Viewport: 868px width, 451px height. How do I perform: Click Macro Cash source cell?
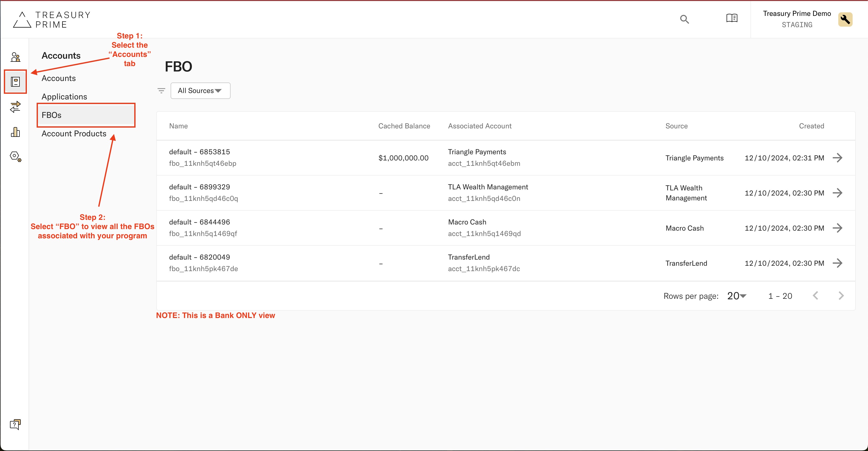click(x=685, y=228)
